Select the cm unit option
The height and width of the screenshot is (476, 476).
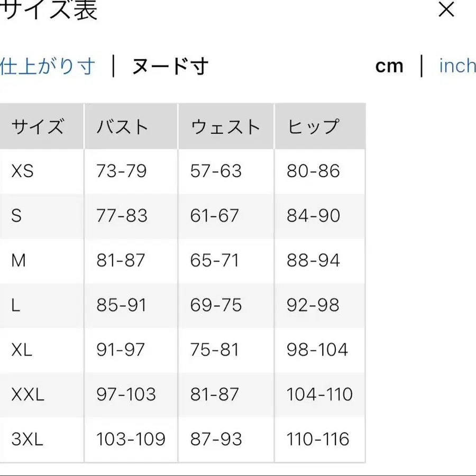coord(389,66)
